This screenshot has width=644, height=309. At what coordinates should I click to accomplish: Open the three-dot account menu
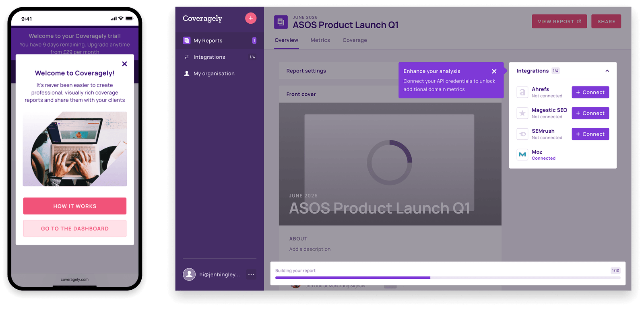(x=251, y=274)
